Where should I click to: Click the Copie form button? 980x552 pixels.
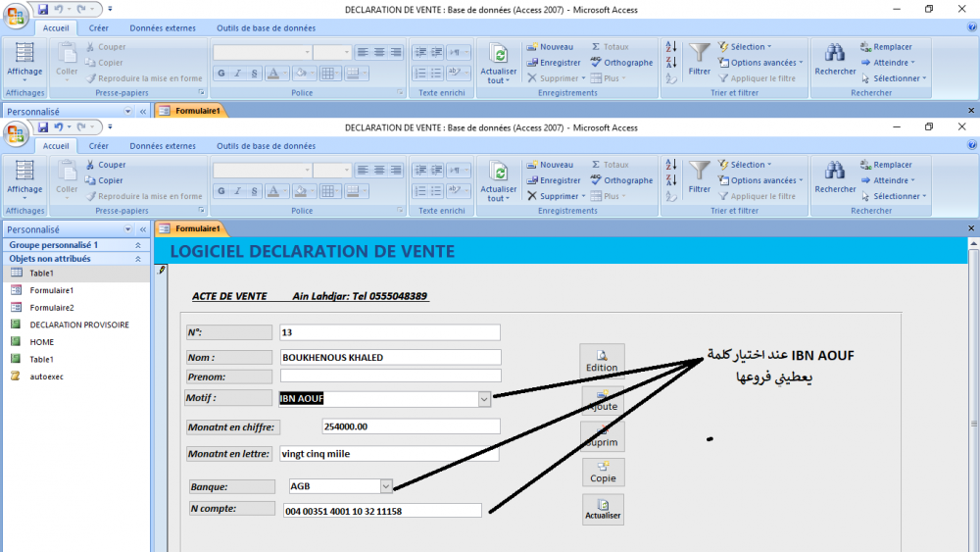click(603, 472)
